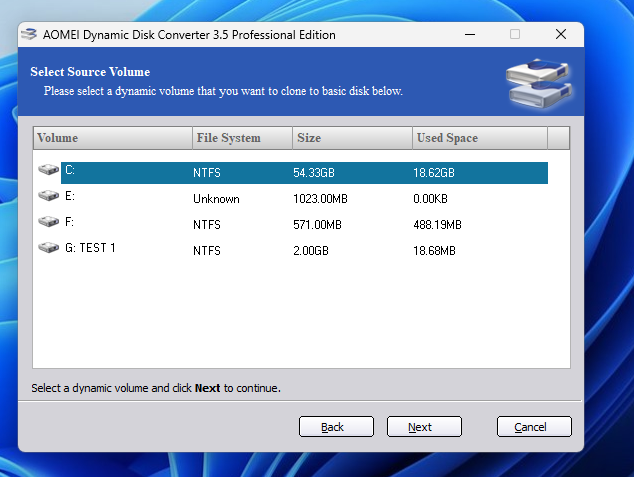
Task: Sort by the Volume column header
Action: coord(113,138)
